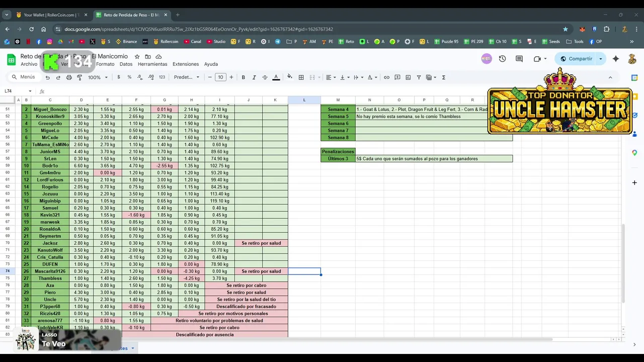Open the text color picker
This screenshot has width=644, height=362.
[x=276, y=77]
